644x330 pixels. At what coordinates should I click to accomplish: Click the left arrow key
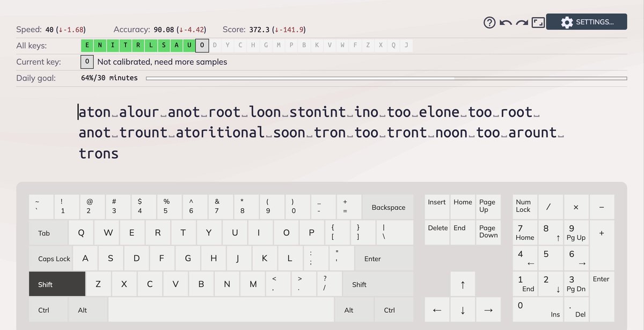(x=437, y=310)
